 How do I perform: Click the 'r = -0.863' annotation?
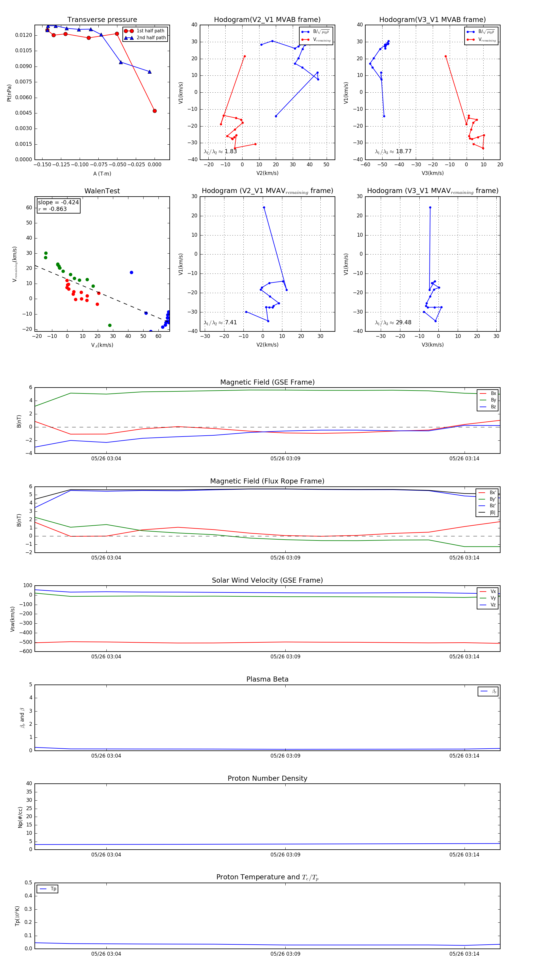pyautogui.click(x=52, y=209)
